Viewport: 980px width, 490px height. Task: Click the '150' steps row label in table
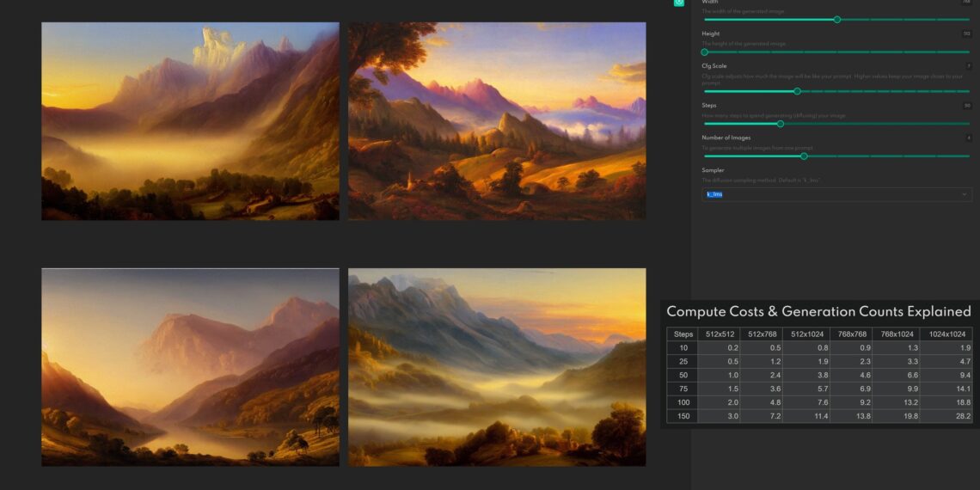pos(683,416)
